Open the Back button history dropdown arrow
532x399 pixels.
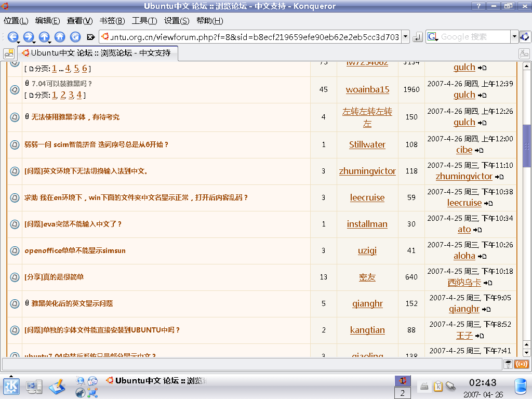tap(18, 43)
